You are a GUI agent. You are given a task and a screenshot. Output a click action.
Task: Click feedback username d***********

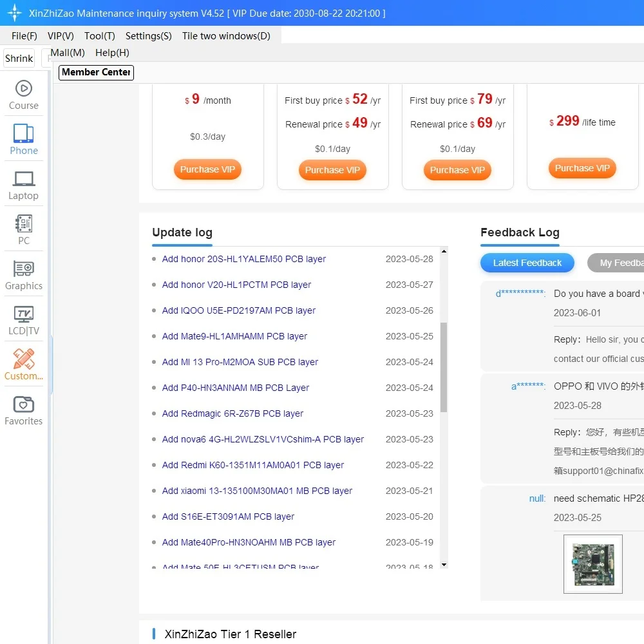[x=520, y=294]
